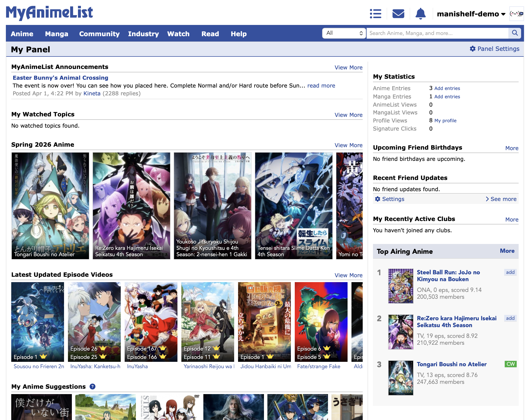Click crown icon beside Jidou Hanbaiki Episode 1
Image resolution: width=525 pixels, height=420 pixels.
click(270, 356)
